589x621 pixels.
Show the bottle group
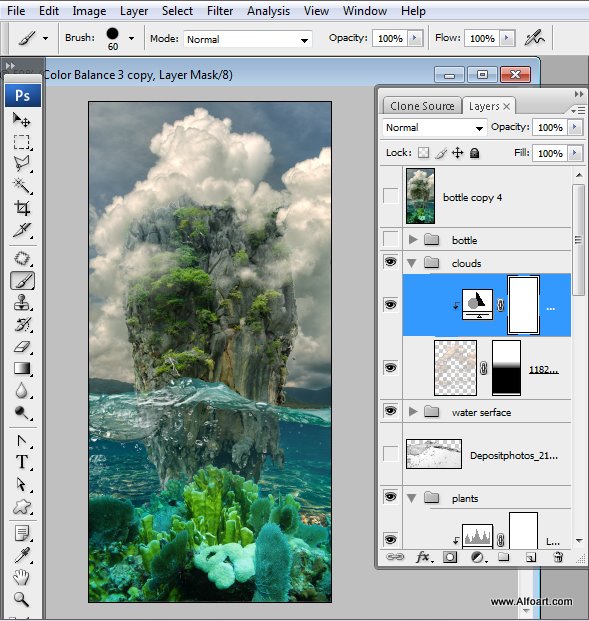[x=391, y=239]
